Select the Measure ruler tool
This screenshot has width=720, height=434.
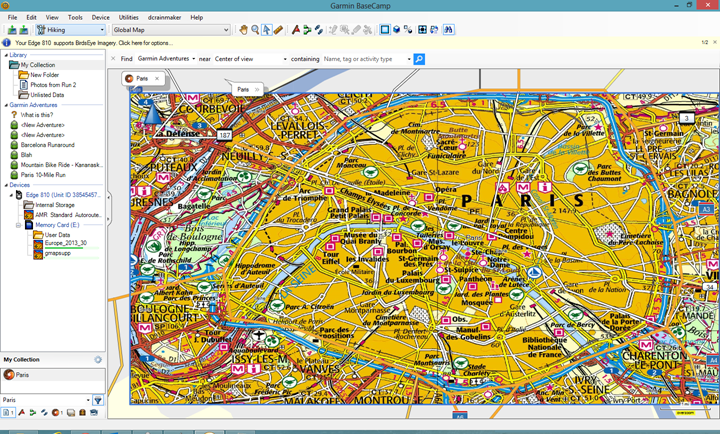pos(278,30)
